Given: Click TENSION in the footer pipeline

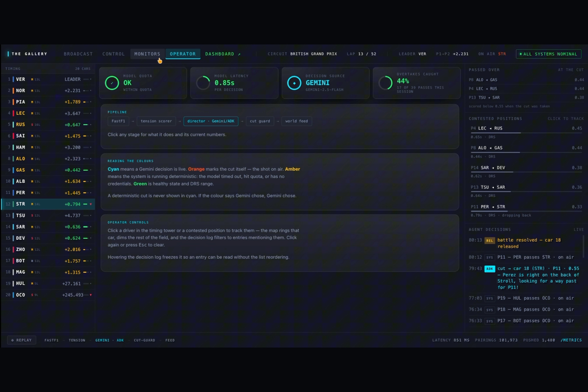Looking at the screenshot, I should [x=77, y=340].
